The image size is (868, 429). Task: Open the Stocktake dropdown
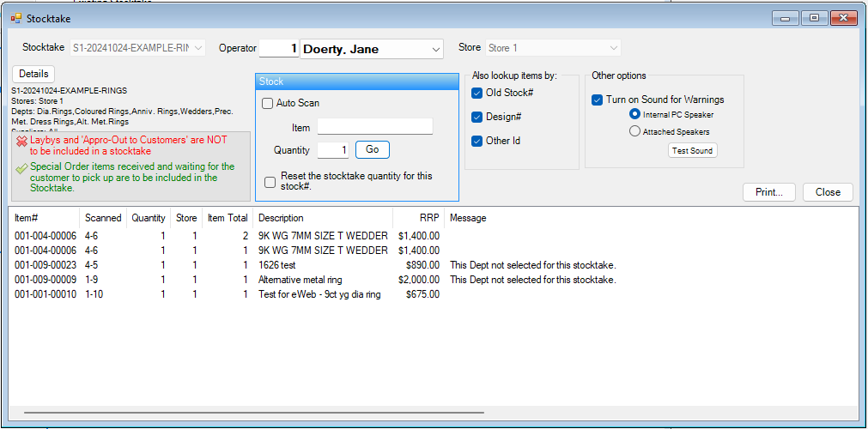click(138, 47)
